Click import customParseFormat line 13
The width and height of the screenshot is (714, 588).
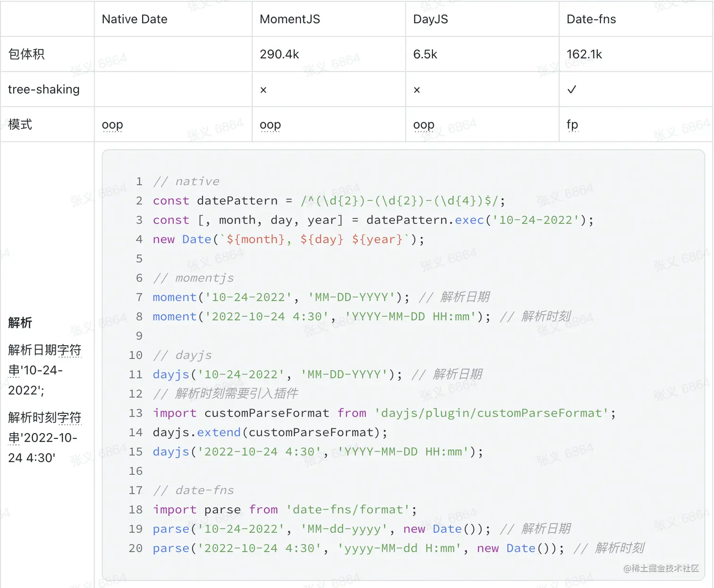click(384, 413)
